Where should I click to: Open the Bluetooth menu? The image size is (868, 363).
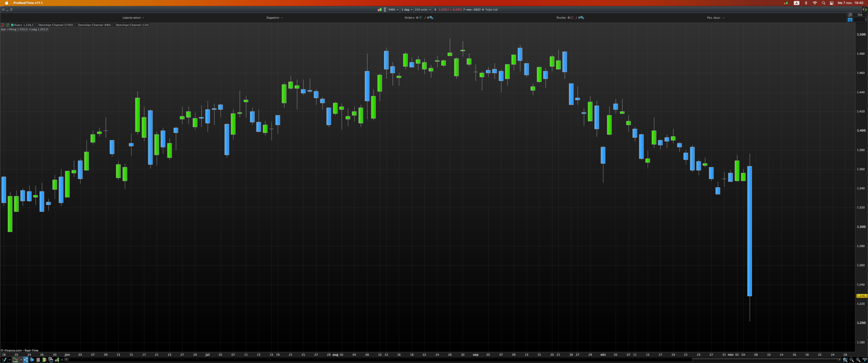806,3
